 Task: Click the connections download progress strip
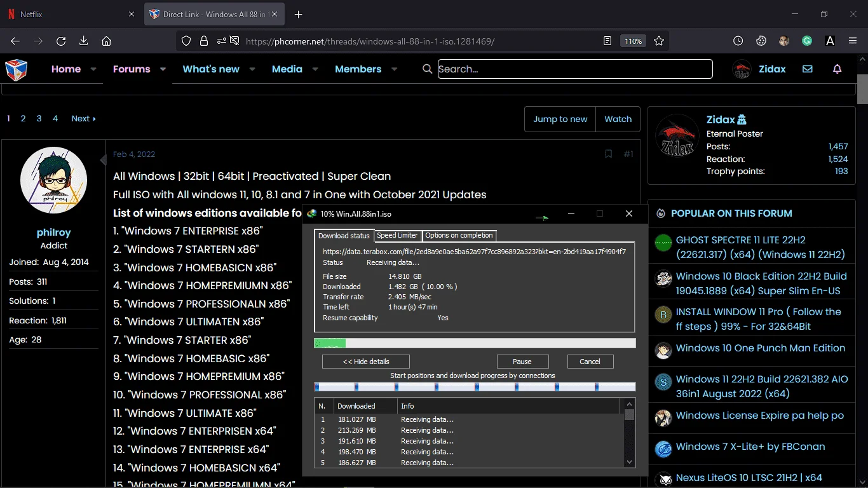[x=475, y=386]
